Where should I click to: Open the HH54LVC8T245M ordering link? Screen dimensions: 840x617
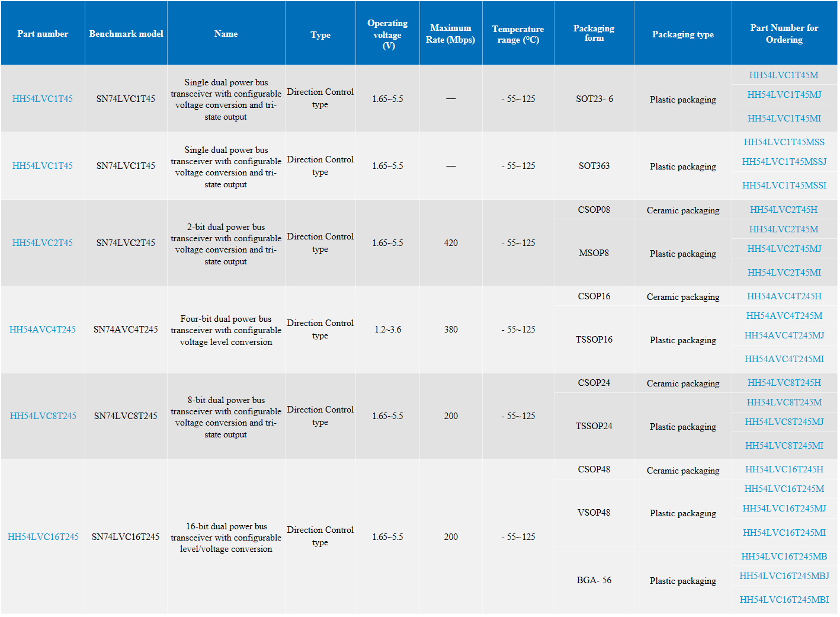click(784, 402)
